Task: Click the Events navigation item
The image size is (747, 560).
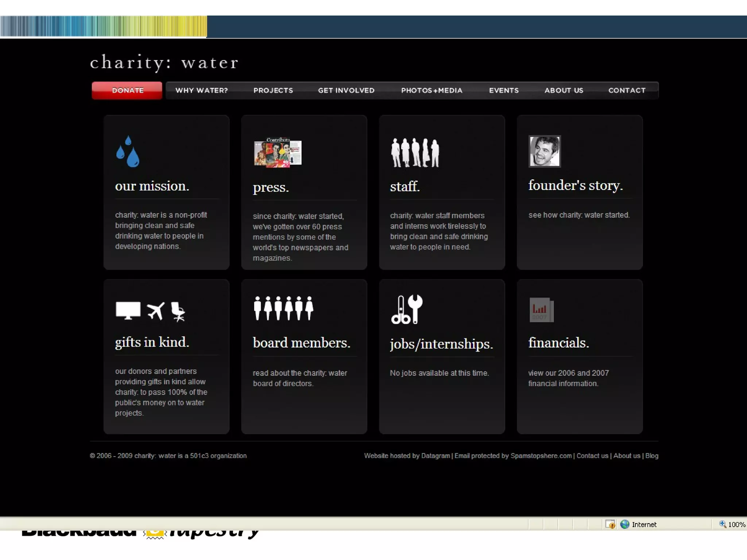Action: pyautogui.click(x=504, y=90)
